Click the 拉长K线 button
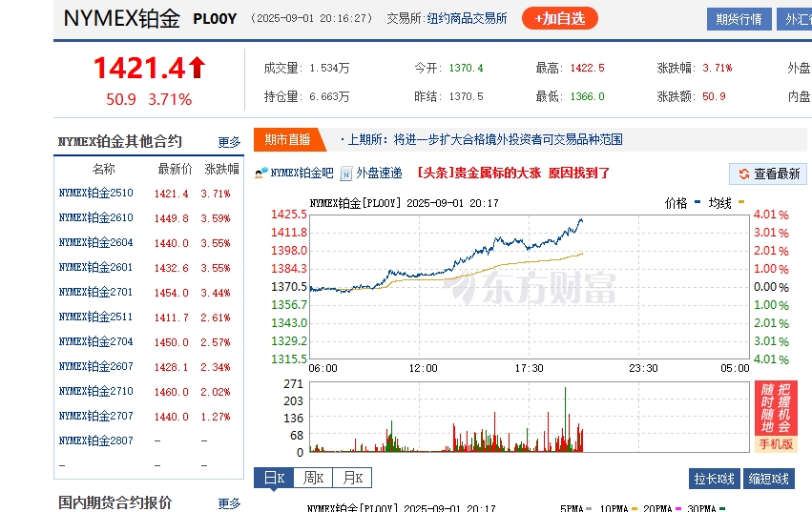 click(714, 479)
